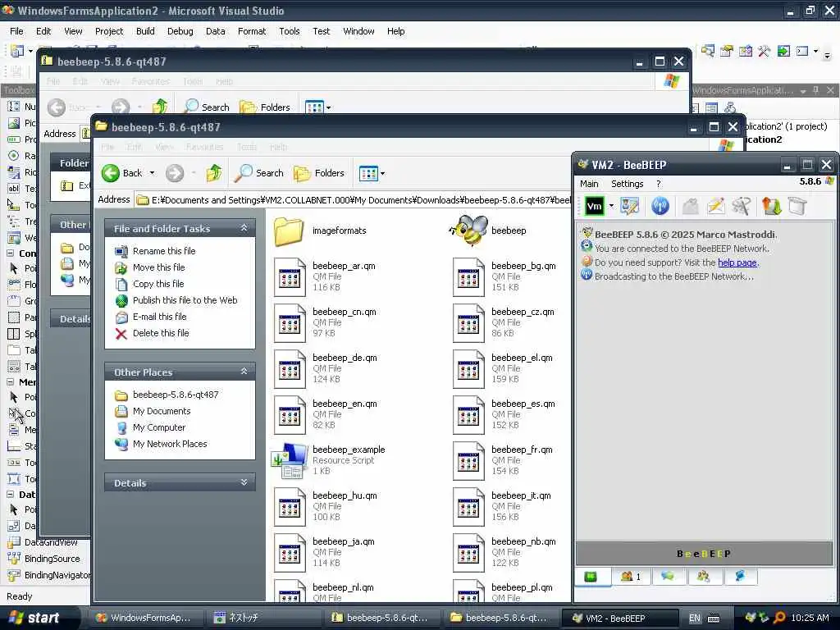
Task: Select the green home tab at BeeBEEP bottom
Action: point(591,577)
